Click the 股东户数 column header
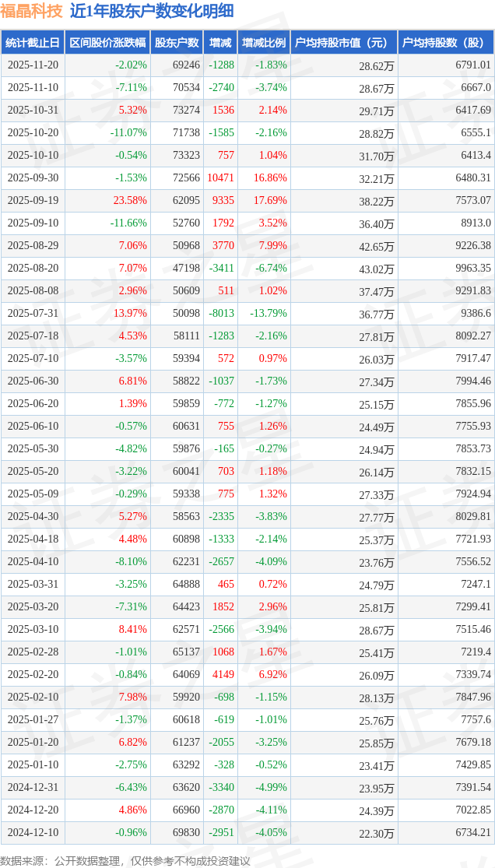This screenshot has height=868, width=495. (x=177, y=43)
